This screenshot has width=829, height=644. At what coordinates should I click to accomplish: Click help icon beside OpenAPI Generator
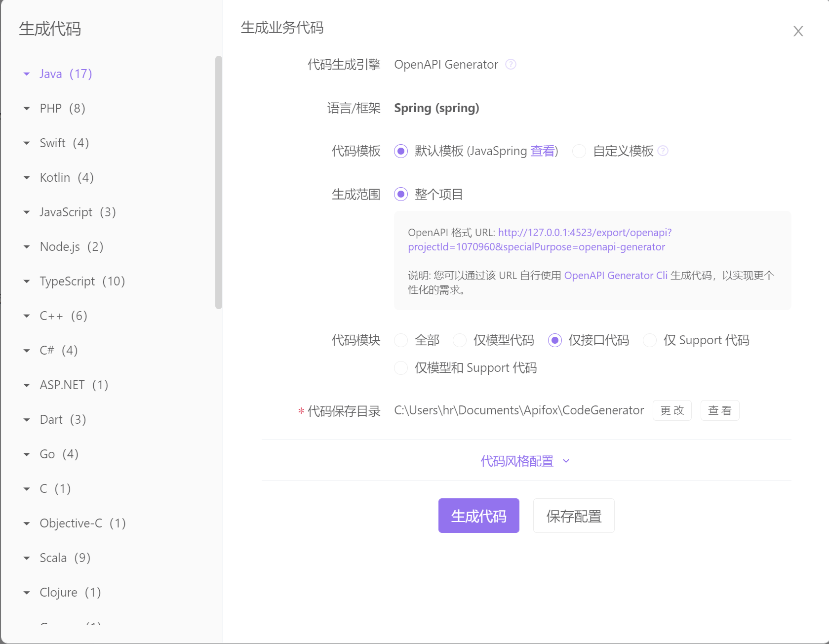[x=511, y=65]
